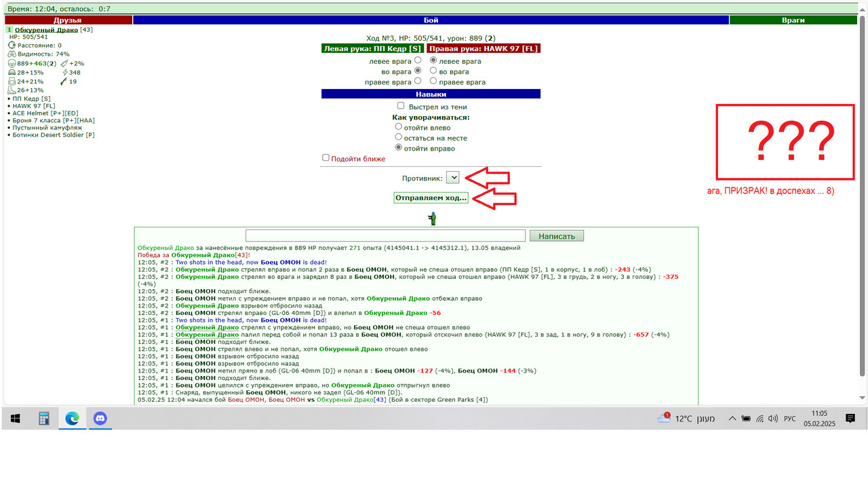The width and height of the screenshot is (868, 488).
Task: Click the 'Правая рука: HAWK 97 [FL]' header
Action: 484,49
